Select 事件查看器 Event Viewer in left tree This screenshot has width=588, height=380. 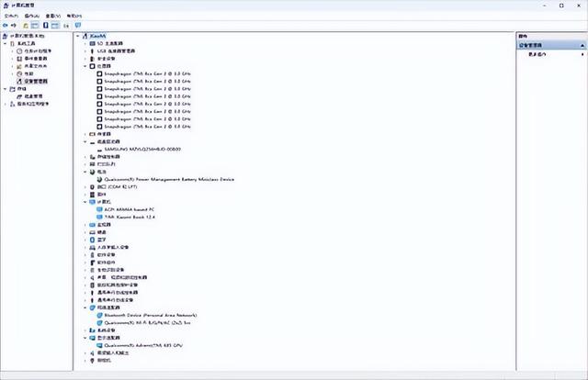(x=36, y=59)
